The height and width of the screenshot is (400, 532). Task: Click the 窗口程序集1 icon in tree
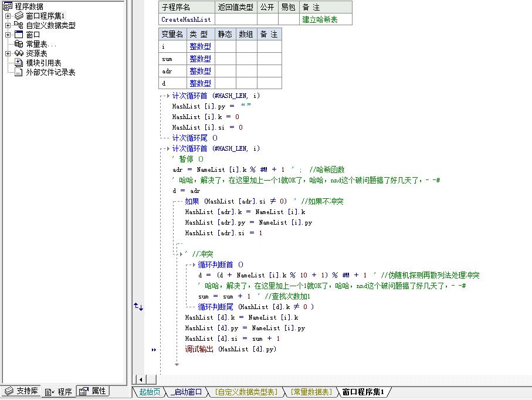[x=19, y=16]
